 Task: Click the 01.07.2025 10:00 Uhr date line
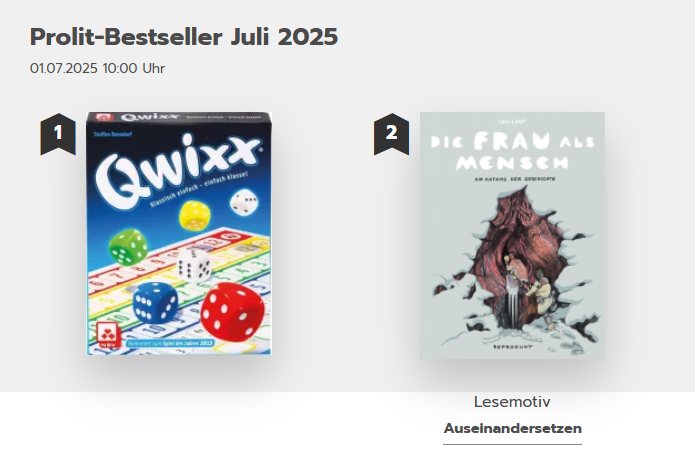[98, 69]
